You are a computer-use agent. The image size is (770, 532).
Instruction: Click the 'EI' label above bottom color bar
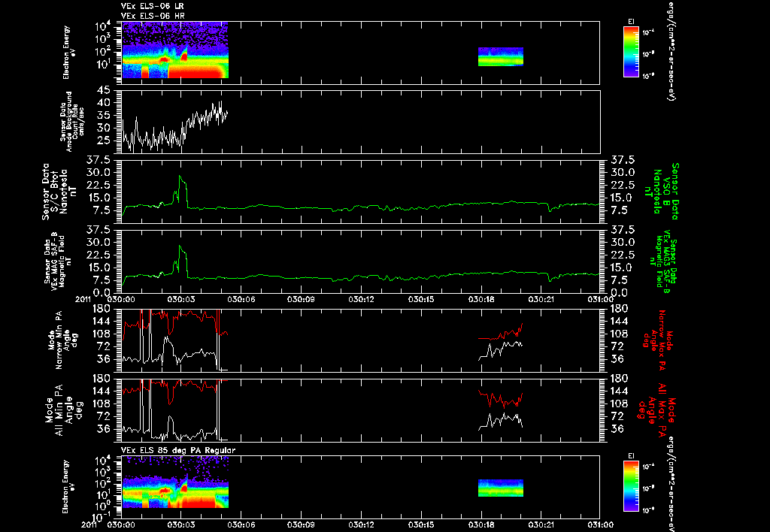[631, 455]
